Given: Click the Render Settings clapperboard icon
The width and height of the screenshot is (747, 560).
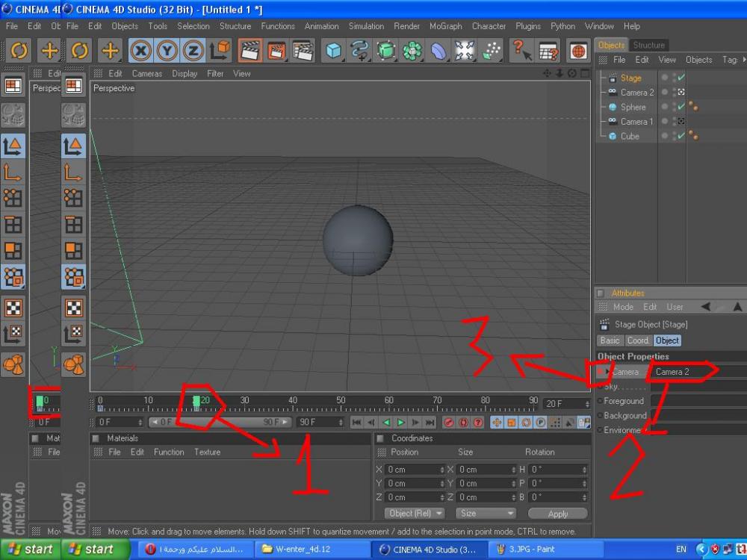Looking at the screenshot, I should click(x=303, y=51).
